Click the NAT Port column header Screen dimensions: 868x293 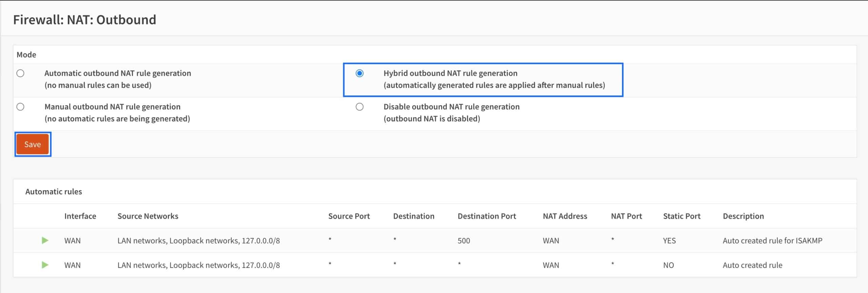[x=626, y=216]
